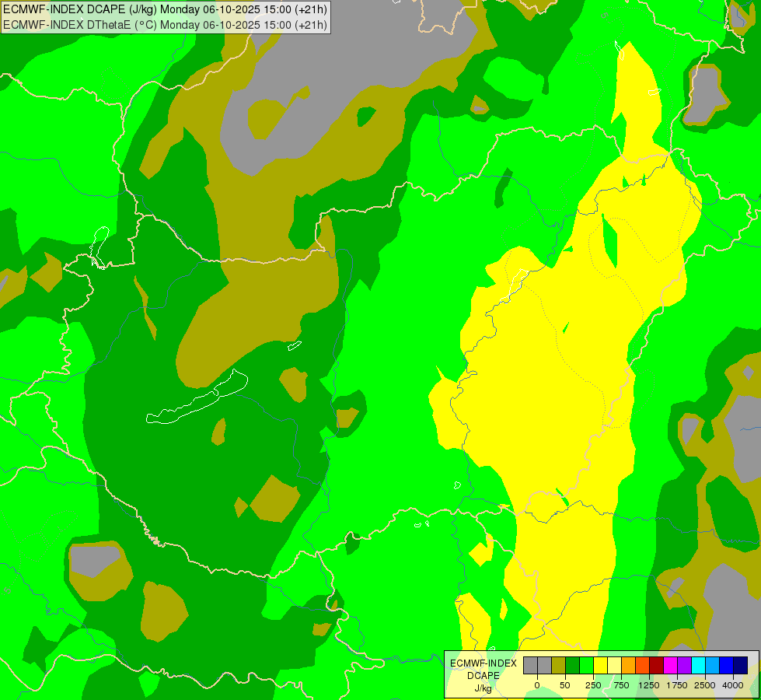Pick the purple legend swatch

(684, 665)
